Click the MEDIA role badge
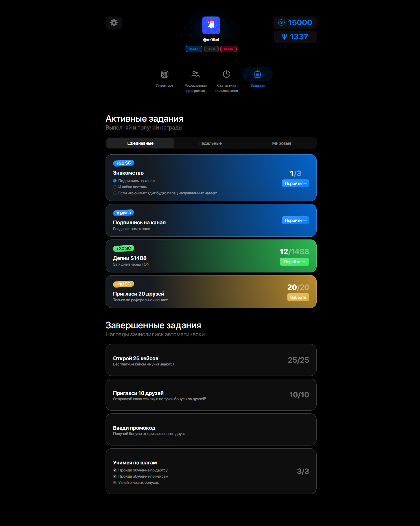420x526 pixels. (228, 49)
